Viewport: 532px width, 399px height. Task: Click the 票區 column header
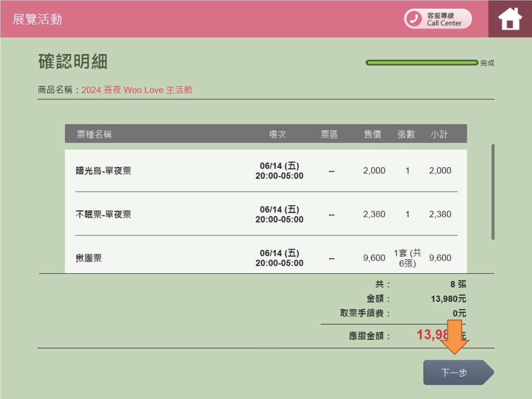click(329, 134)
